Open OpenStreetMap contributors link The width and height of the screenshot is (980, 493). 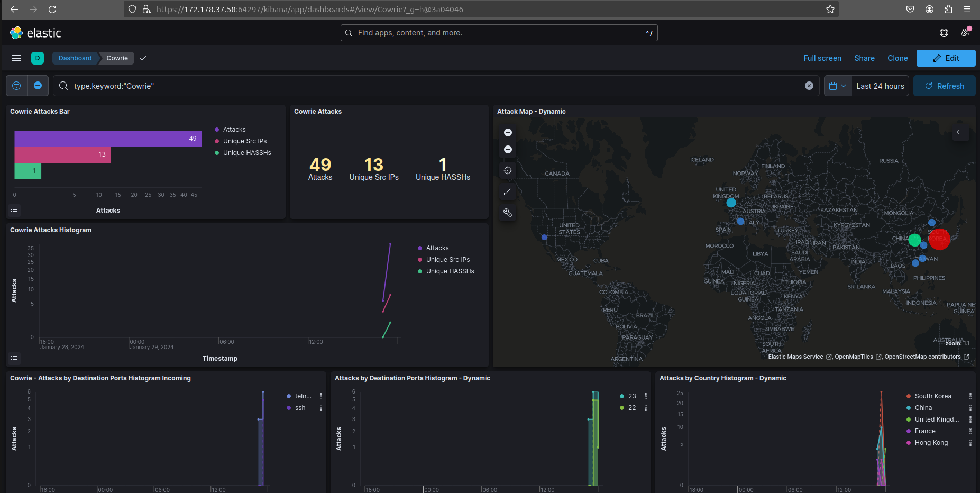click(927, 357)
